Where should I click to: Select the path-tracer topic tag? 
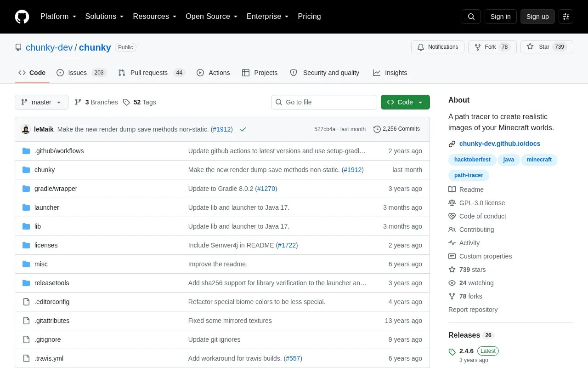469,175
